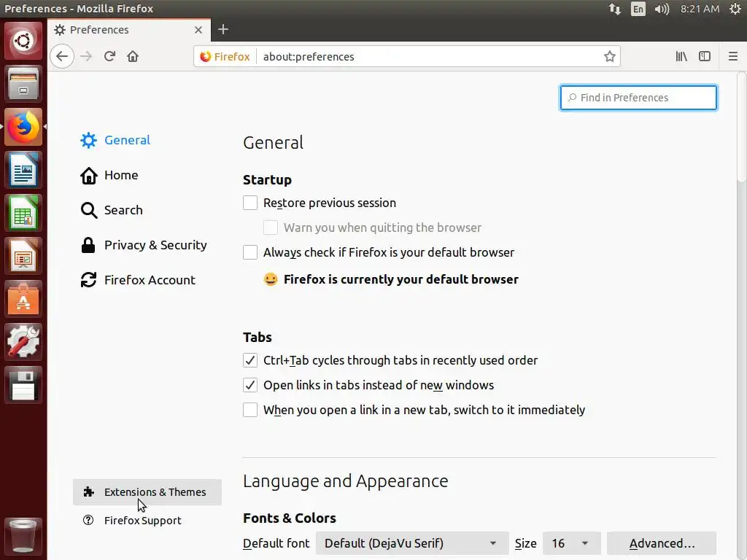Switch to the Search preferences category
This screenshot has width=747, height=560.
[112, 210]
